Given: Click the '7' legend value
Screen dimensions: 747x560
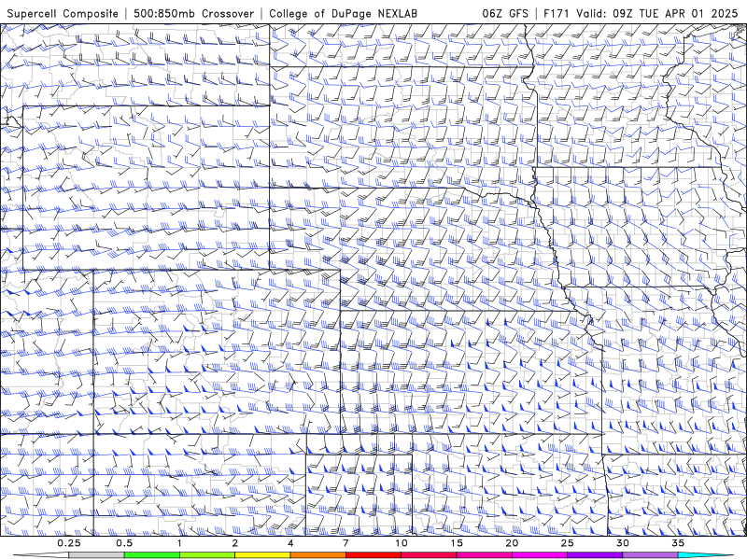Looking at the screenshot, I should tap(345, 543).
